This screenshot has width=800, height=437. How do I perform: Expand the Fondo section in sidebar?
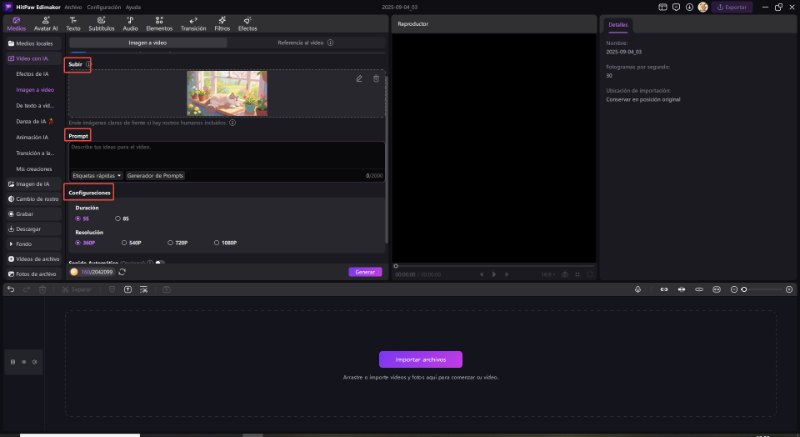(24, 243)
